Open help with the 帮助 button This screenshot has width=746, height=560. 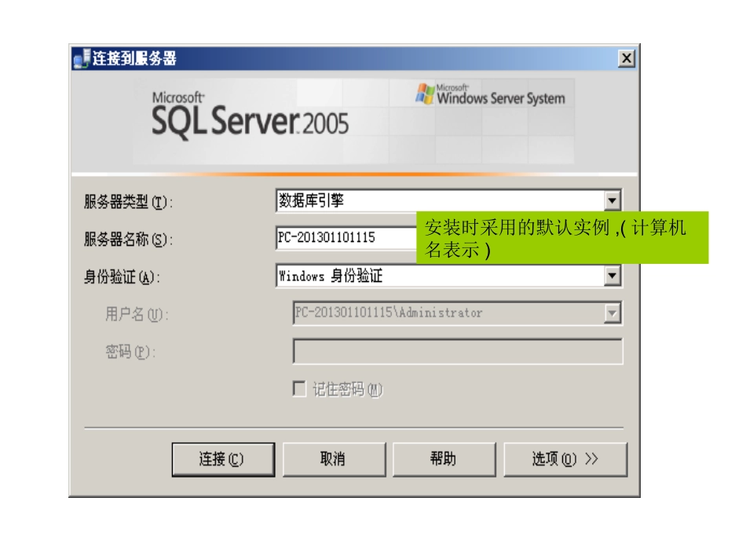click(x=444, y=459)
